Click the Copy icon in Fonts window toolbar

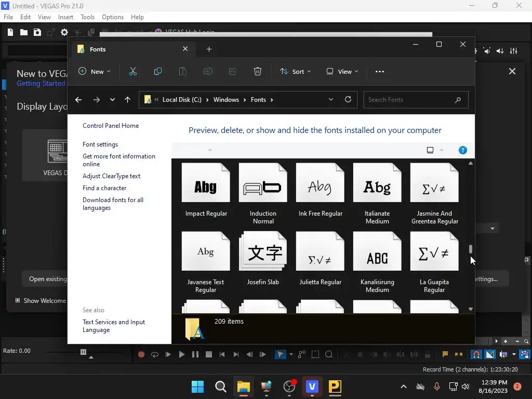click(158, 72)
